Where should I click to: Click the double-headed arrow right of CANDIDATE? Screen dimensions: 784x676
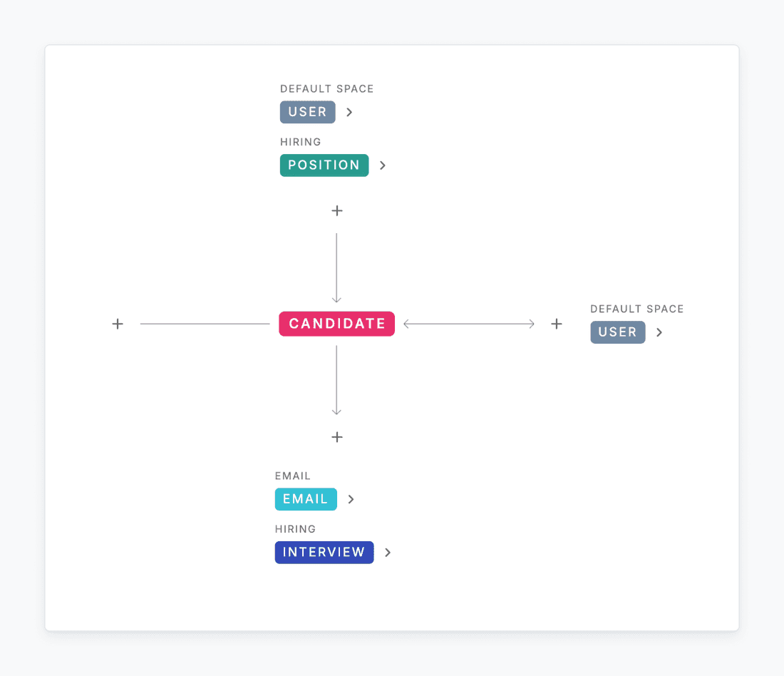pyautogui.click(x=469, y=324)
